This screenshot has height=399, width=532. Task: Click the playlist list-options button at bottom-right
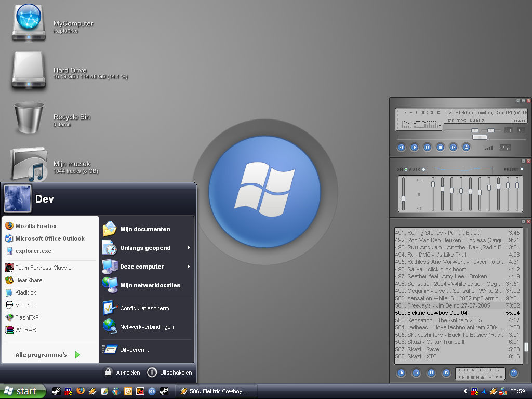coord(514,373)
